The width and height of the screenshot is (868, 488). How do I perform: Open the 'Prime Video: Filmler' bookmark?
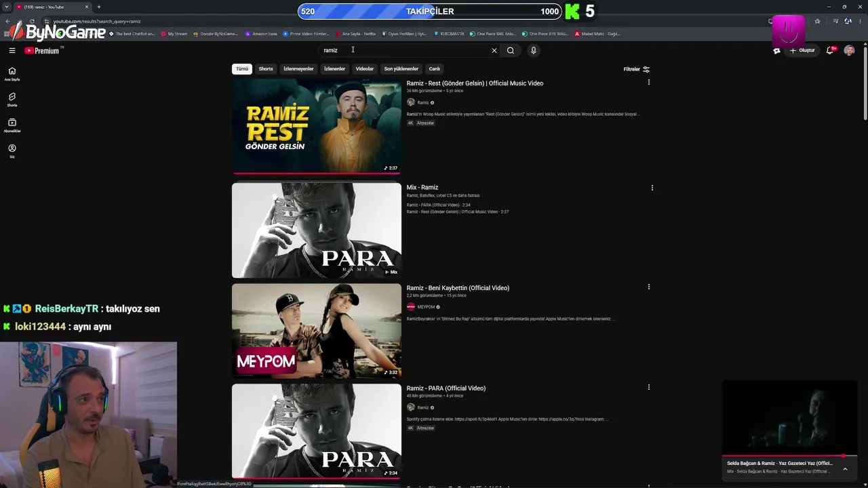[x=307, y=34]
